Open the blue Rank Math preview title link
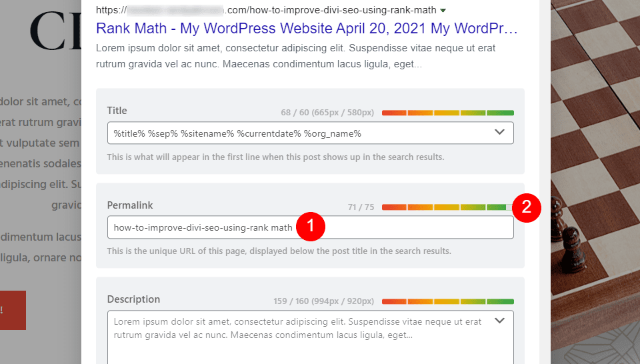The height and width of the screenshot is (364, 640). tap(307, 29)
